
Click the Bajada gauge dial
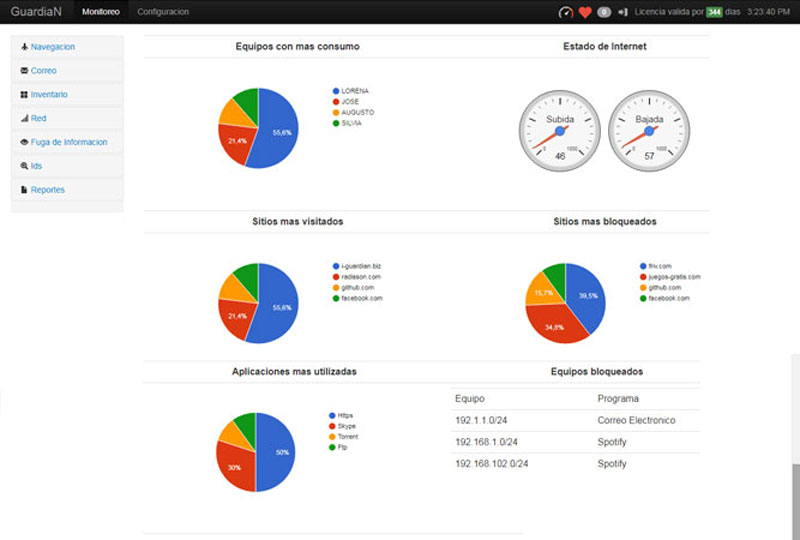click(x=649, y=131)
